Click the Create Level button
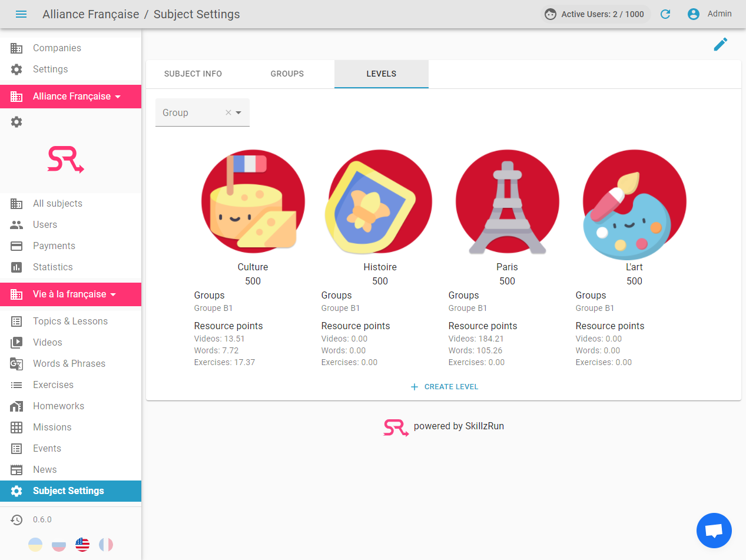The width and height of the screenshot is (746, 560). point(444,387)
